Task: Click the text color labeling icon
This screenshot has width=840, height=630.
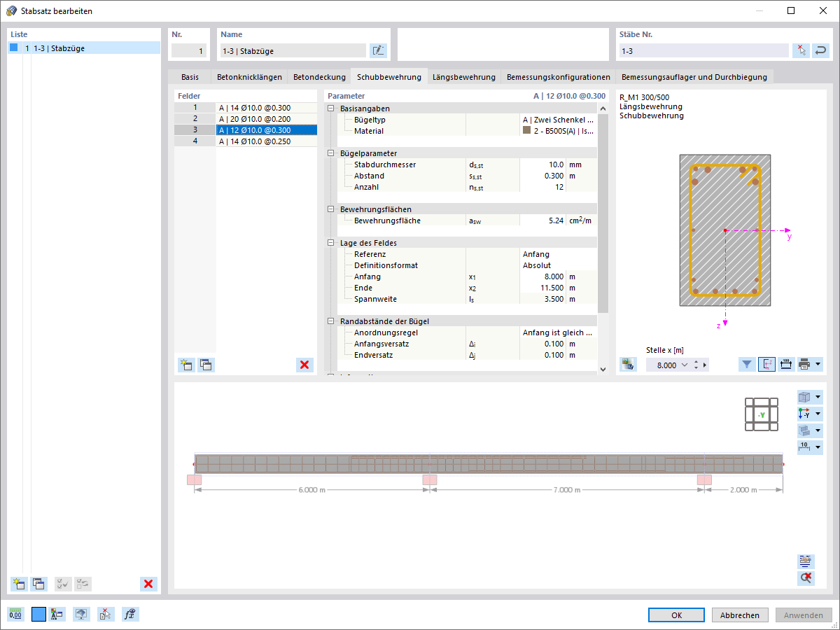Action: coord(57,615)
